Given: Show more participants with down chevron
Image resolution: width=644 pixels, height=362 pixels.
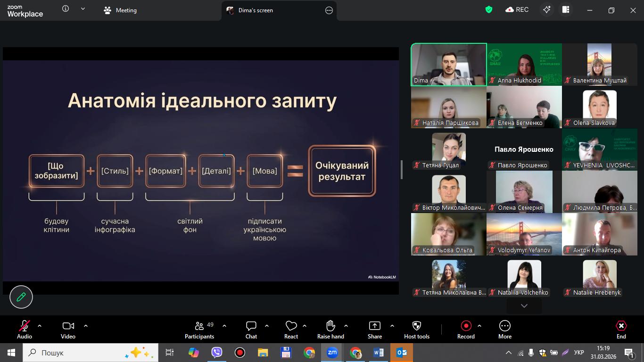Looking at the screenshot, I should [524, 306].
